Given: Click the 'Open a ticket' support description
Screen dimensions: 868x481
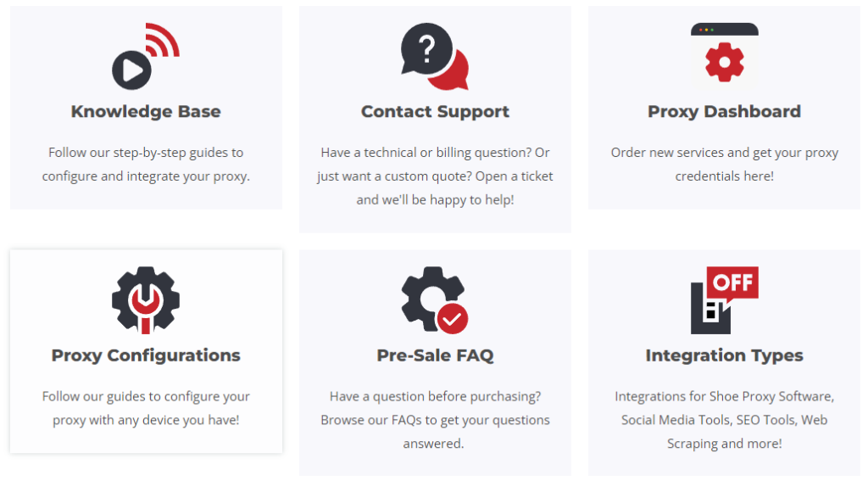Looking at the screenshot, I should (435, 176).
